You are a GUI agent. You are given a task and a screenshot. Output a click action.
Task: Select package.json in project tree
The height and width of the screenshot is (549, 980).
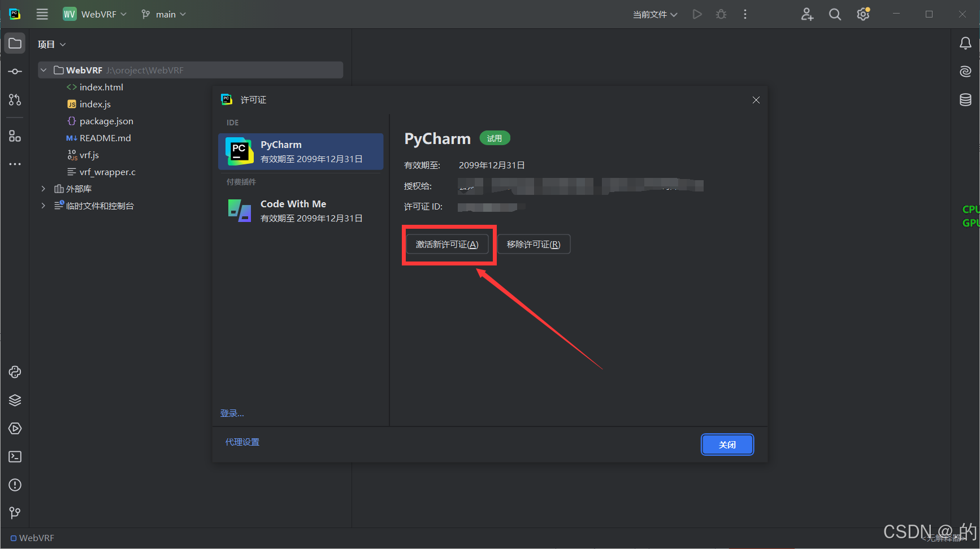tap(100, 121)
